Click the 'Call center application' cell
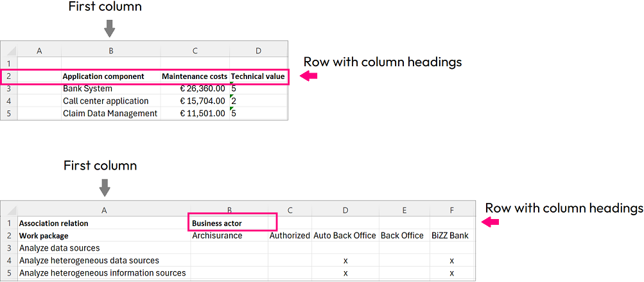Viewport: 644px width, 282px height. [x=110, y=101]
